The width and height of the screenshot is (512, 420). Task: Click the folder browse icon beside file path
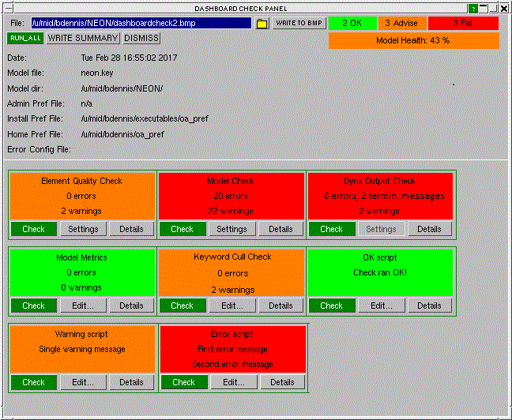(x=262, y=24)
